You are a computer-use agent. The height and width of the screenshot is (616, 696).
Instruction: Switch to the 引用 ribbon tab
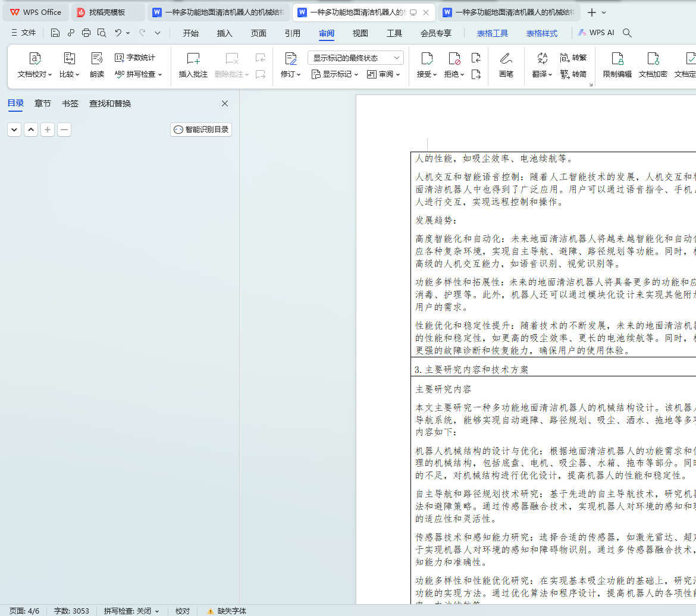pyautogui.click(x=293, y=33)
